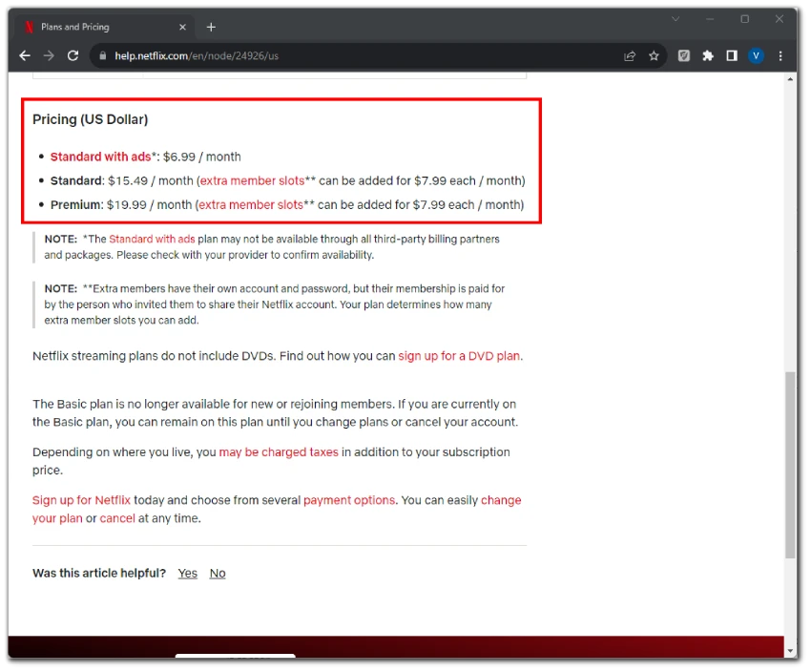Open the may be charged taxes link
The image size is (811, 672).
279,452
